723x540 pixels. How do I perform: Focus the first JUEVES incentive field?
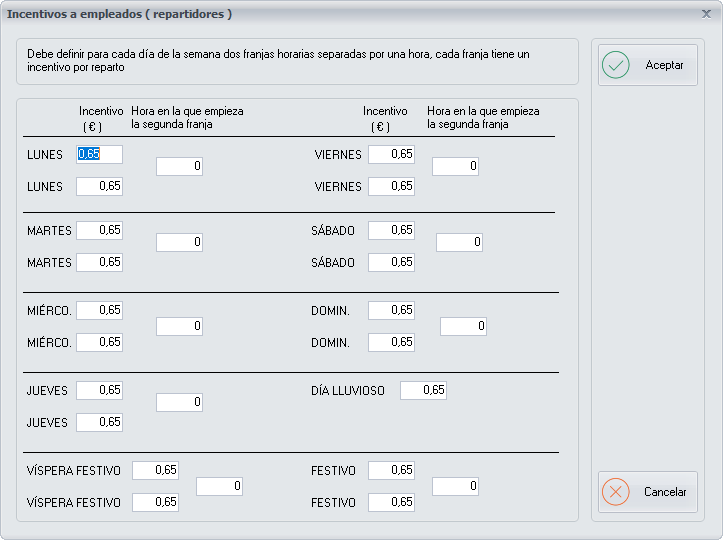pos(99,390)
